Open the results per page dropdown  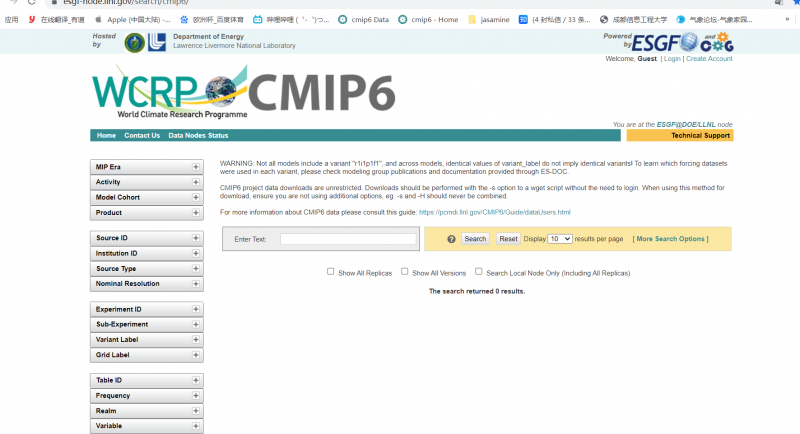coord(560,239)
